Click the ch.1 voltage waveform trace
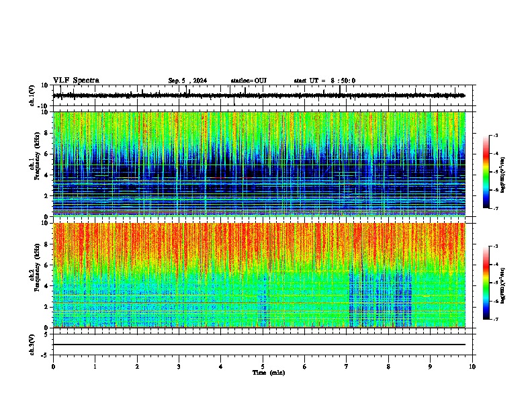Viewport: 532px width, 411px height. click(x=259, y=95)
